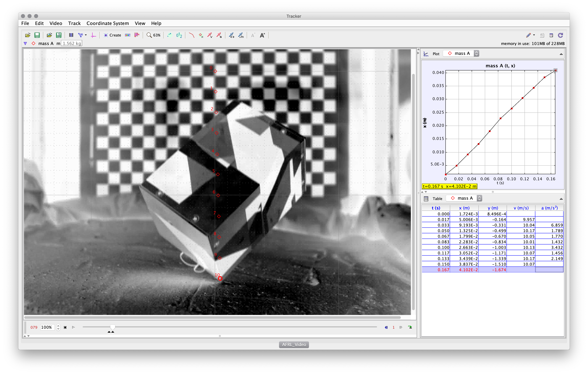Toggle path visibility icon
Image resolution: width=588 pixels, height=374 pixels.
192,35
